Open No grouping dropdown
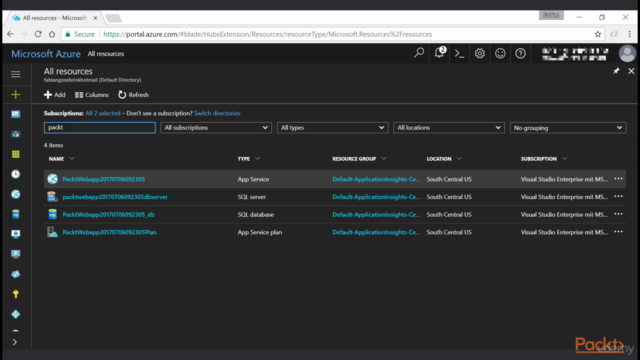This screenshot has width=640, height=360. (x=568, y=128)
